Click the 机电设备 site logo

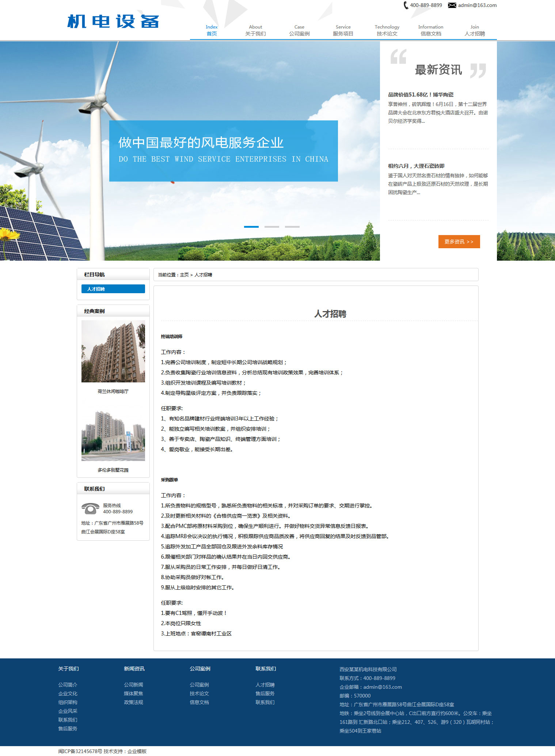point(113,22)
